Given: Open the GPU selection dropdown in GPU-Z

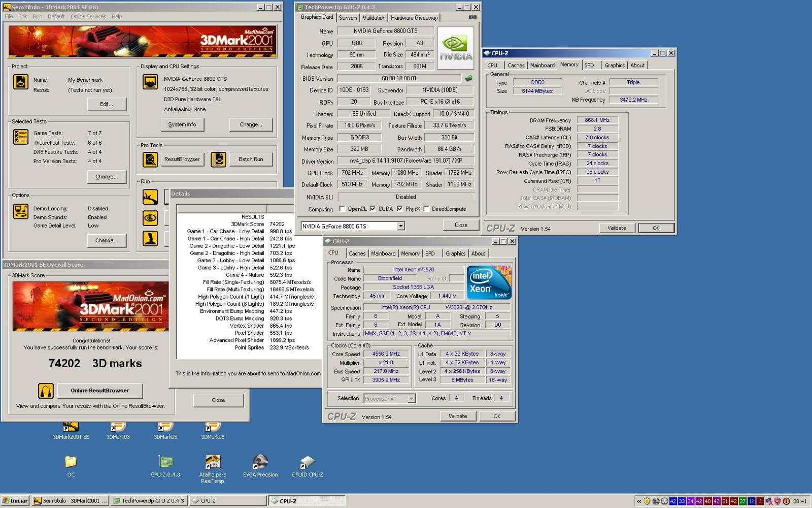Looking at the screenshot, I should 401,226.
